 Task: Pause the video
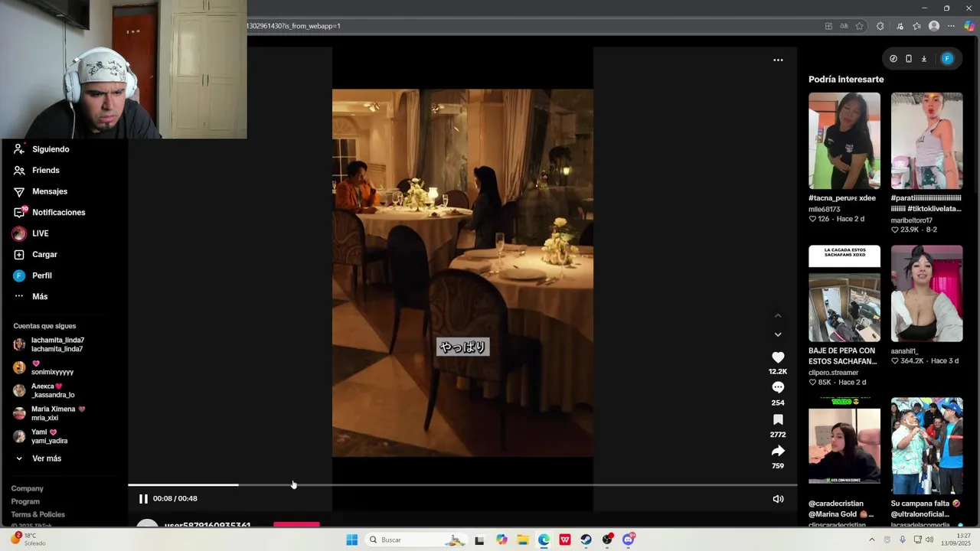coord(143,498)
